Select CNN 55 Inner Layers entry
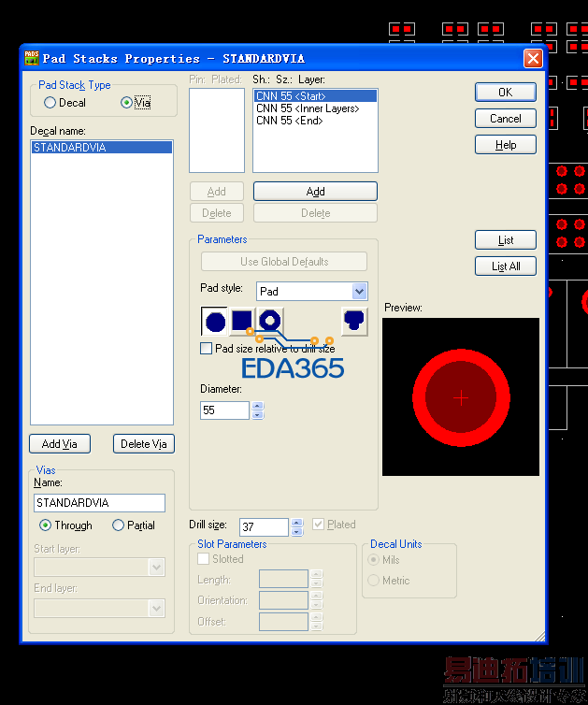This screenshot has height=705, width=588. 308,108
